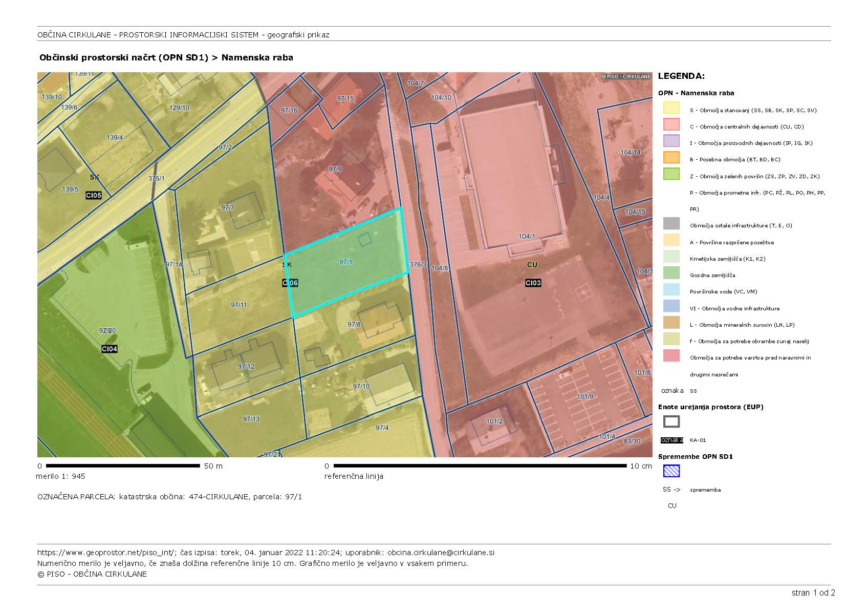
Task: Click the blue hatched 'Spremembe OPN SD1' symbol
Action: (671, 471)
